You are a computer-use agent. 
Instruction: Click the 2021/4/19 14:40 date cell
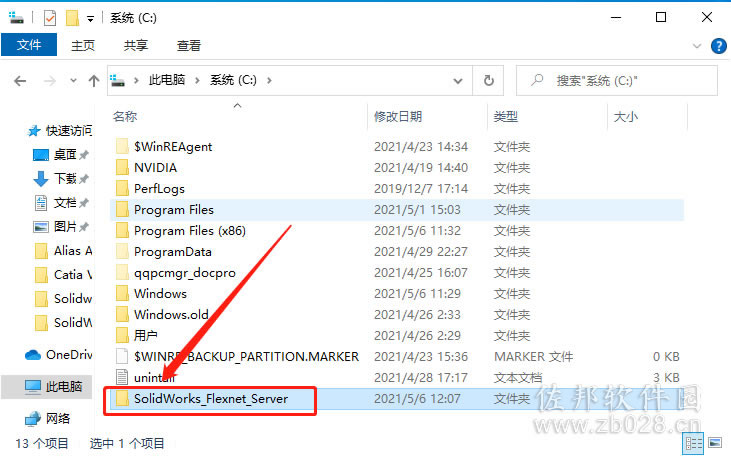click(x=421, y=167)
